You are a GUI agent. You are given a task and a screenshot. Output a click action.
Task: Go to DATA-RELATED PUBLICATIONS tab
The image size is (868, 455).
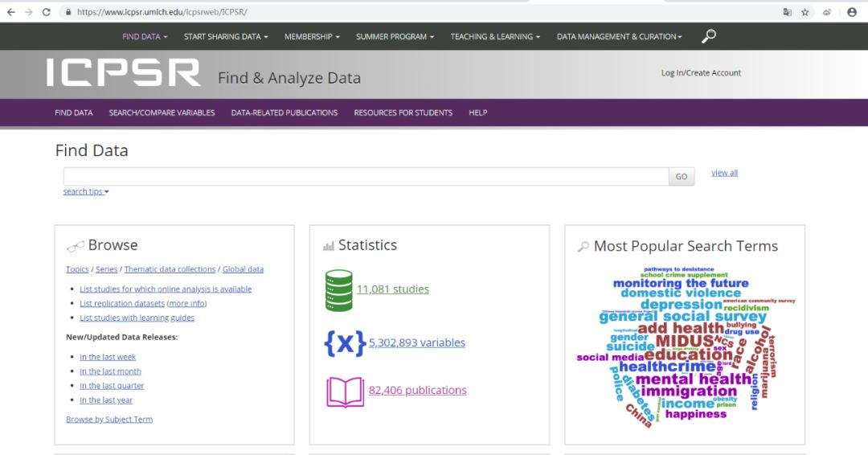[285, 113]
